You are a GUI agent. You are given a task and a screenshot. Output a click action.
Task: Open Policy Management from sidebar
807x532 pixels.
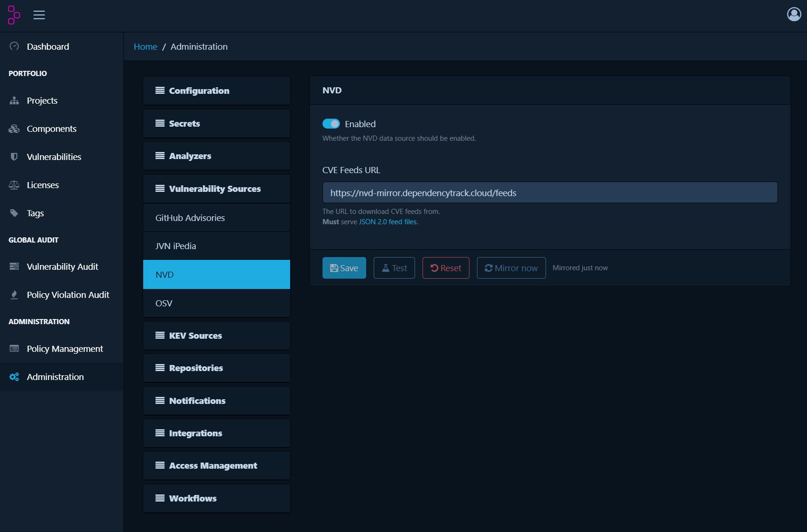(x=61, y=349)
